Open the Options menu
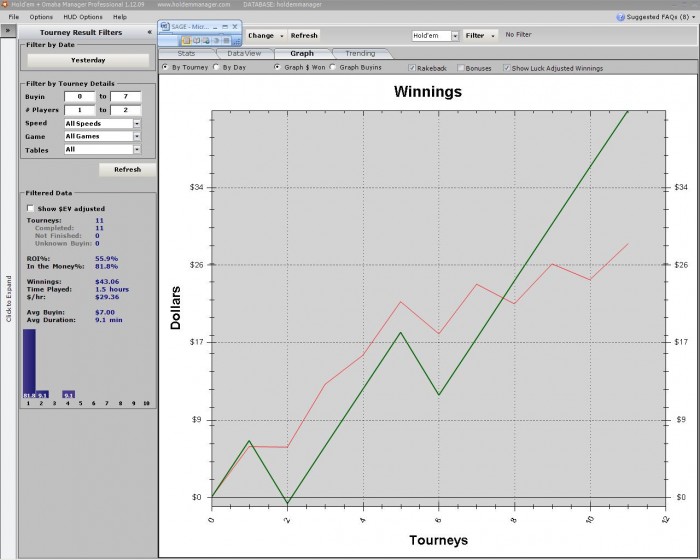The image size is (700, 560). pyautogui.click(x=41, y=17)
